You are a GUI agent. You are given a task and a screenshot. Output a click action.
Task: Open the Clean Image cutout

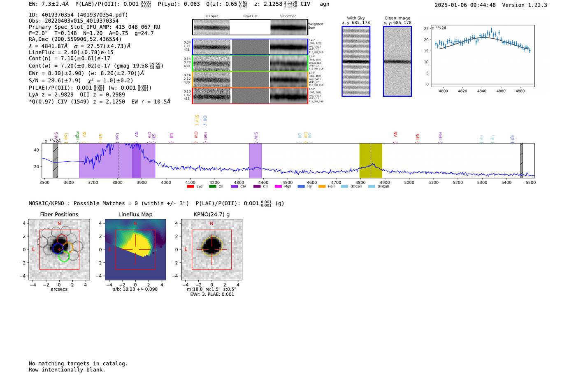click(x=397, y=61)
